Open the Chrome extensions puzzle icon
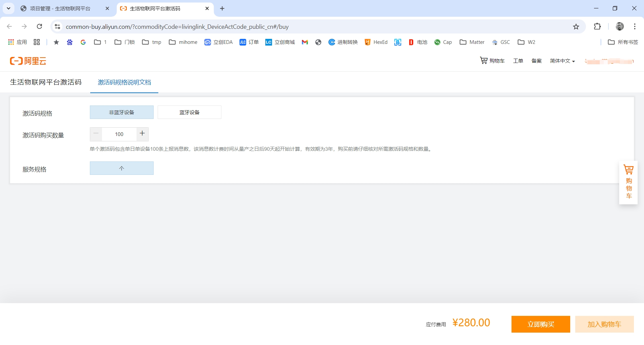The height and width of the screenshot is (345, 644). (x=597, y=26)
